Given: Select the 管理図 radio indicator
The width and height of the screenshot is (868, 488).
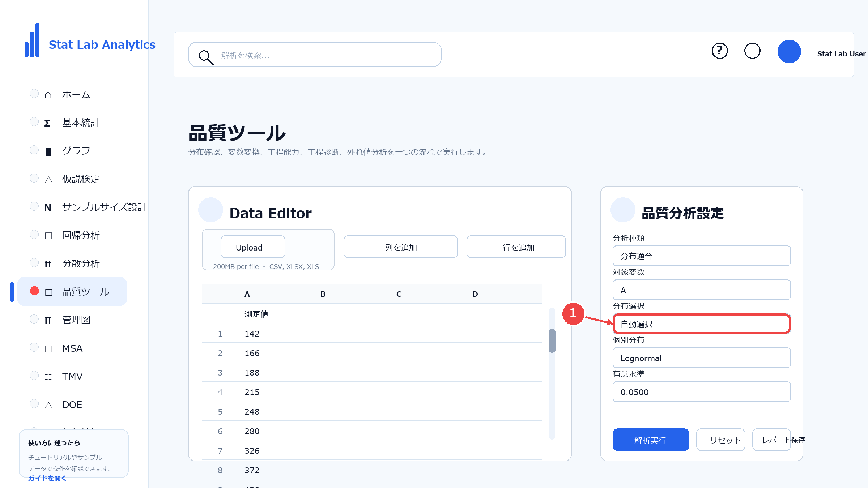Looking at the screenshot, I should click(x=34, y=319).
